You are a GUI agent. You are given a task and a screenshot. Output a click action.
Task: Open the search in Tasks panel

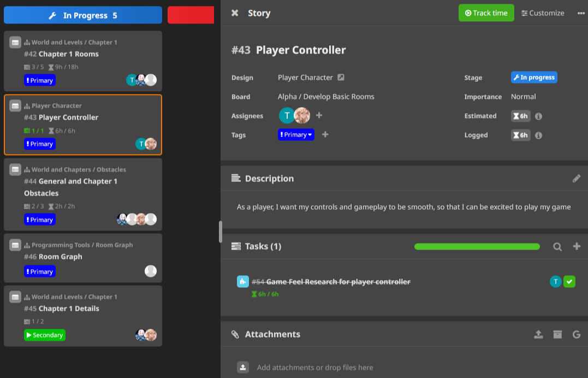click(x=557, y=246)
